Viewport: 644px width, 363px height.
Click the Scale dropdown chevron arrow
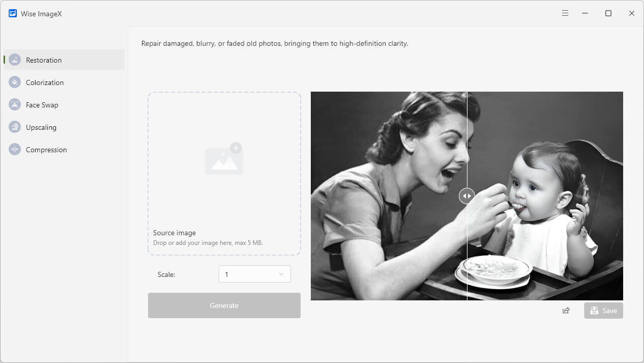[x=281, y=274]
